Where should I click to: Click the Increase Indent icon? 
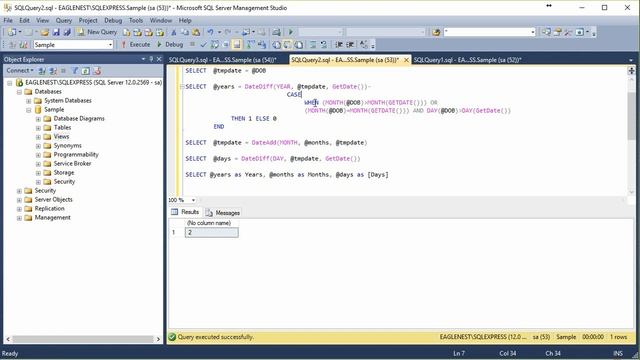350,44
